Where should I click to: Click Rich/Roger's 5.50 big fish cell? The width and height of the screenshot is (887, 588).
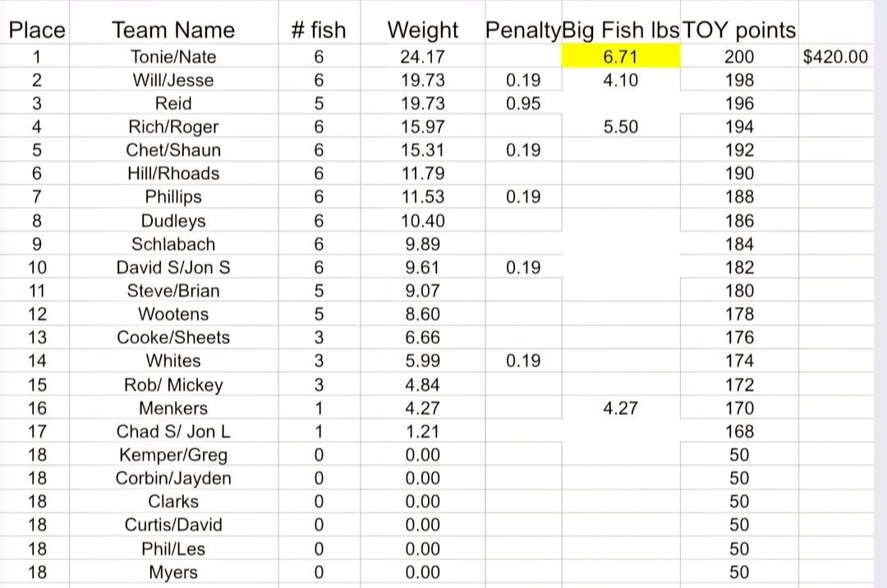click(620, 127)
